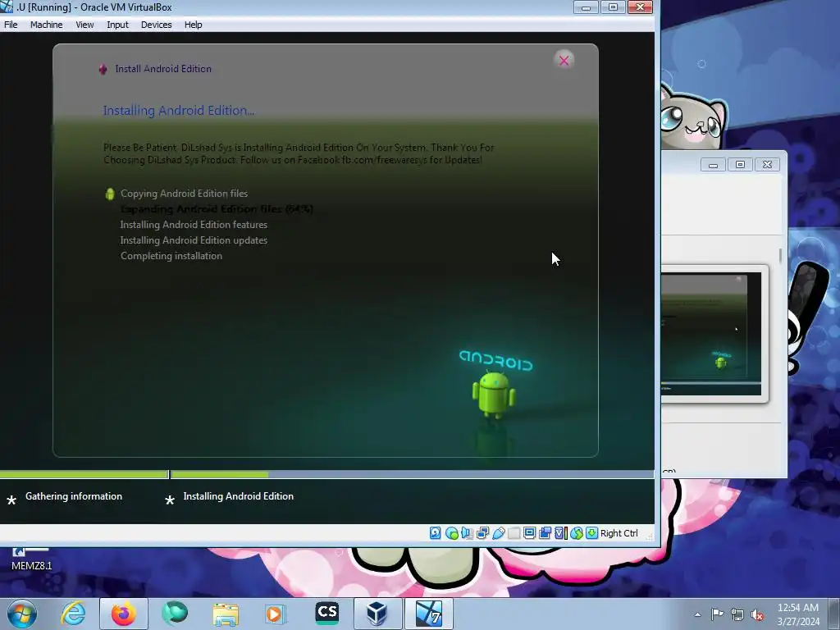Click the keyboard capture arrow icon
Image resolution: width=840 pixels, height=630 pixels.
[592, 533]
